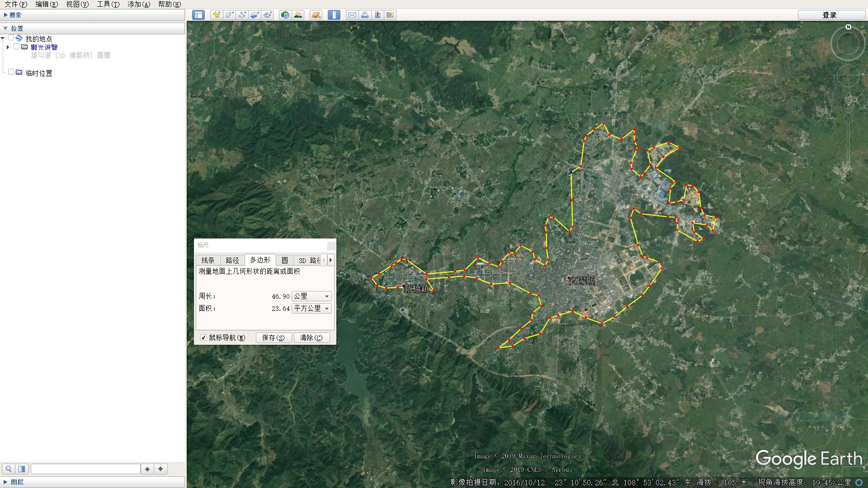Click the Add Path toolbar icon
Image resolution: width=868 pixels, height=488 pixels.
click(242, 15)
